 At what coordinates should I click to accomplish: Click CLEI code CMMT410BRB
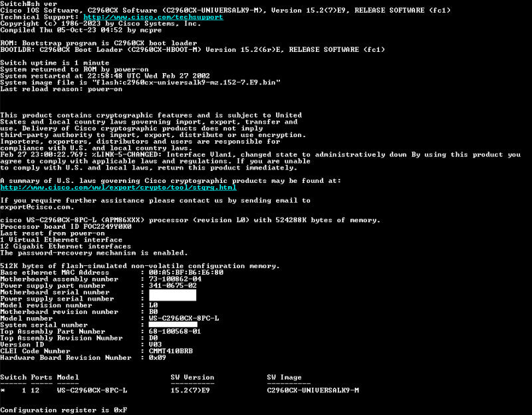171,351
